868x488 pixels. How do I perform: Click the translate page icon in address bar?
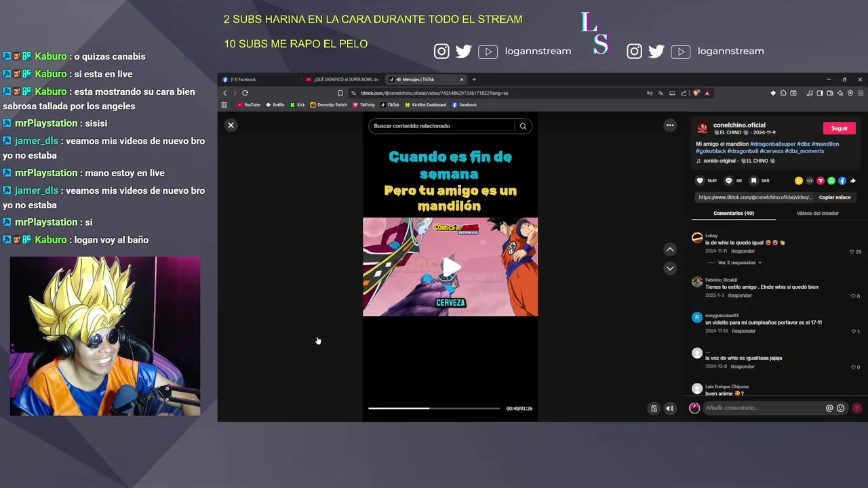coord(660,93)
